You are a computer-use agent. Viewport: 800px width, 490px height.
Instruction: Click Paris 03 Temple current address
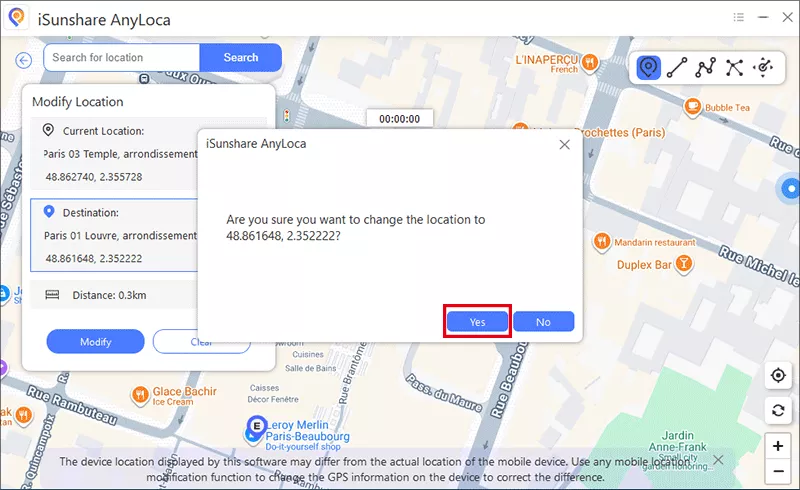click(x=120, y=154)
